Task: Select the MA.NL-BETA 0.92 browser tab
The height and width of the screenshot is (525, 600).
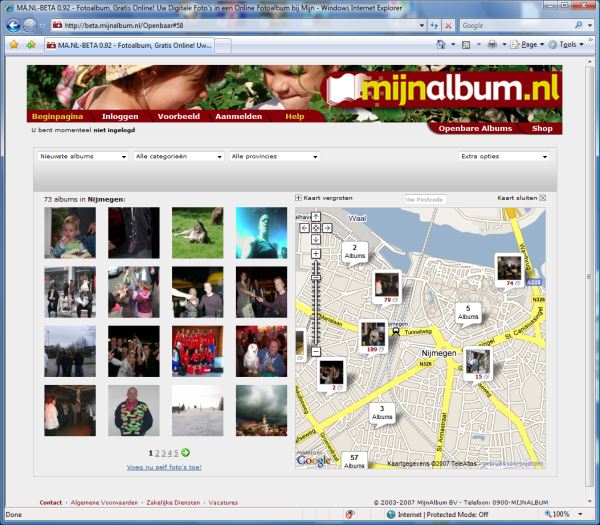Action: click(129, 46)
